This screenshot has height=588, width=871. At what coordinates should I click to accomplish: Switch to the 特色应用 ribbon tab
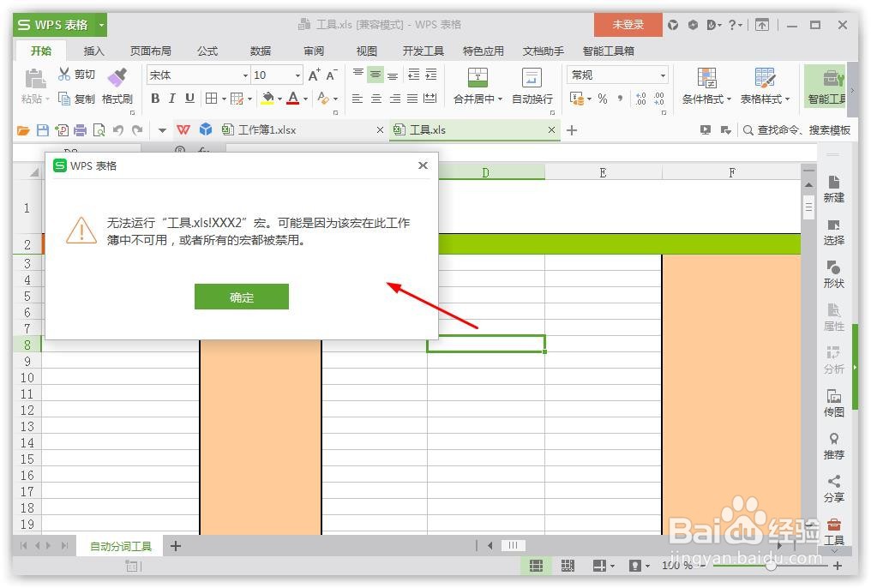[x=484, y=51]
